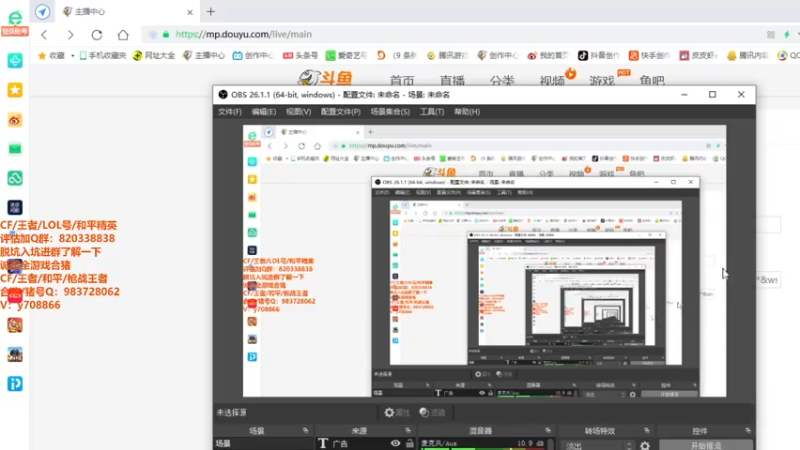Screen dimensions: 800x450
Task: Open the 场景集合(S) menu in OBS
Action: coord(390,112)
